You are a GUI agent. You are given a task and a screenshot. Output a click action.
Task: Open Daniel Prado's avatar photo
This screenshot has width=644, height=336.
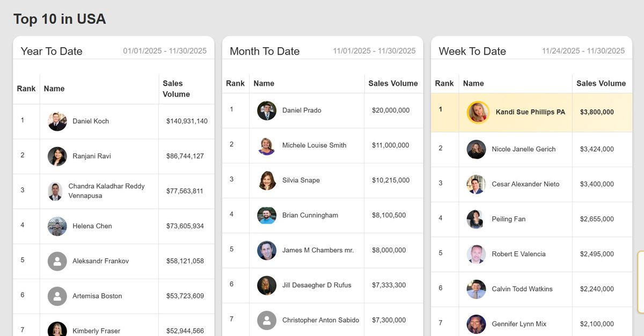[x=267, y=110]
